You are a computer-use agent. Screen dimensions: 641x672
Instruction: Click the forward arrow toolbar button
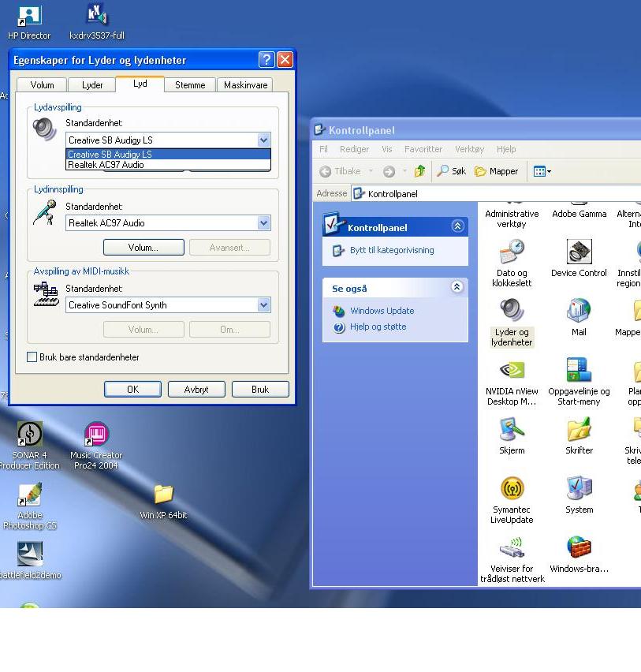pos(389,171)
